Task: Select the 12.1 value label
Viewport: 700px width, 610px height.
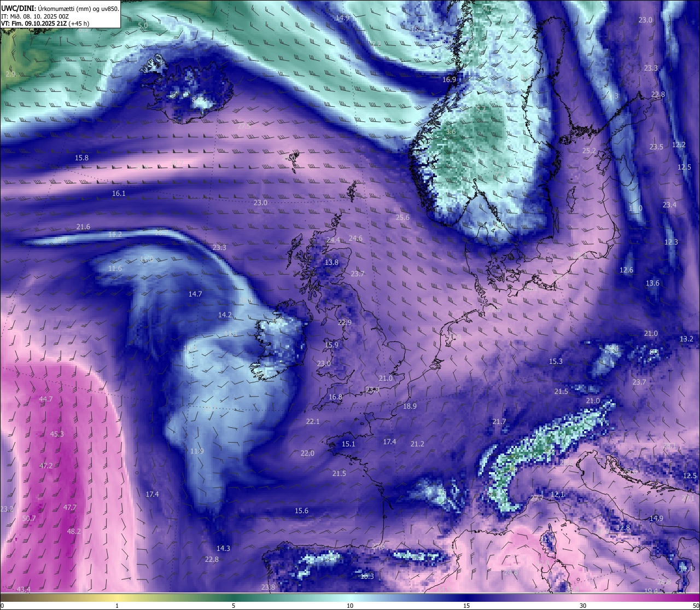Action: point(557,494)
